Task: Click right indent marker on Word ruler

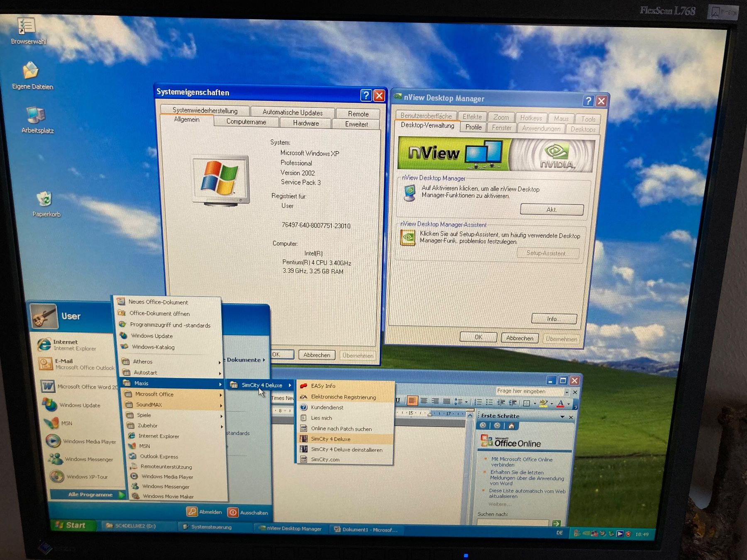Action: click(430, 414)
